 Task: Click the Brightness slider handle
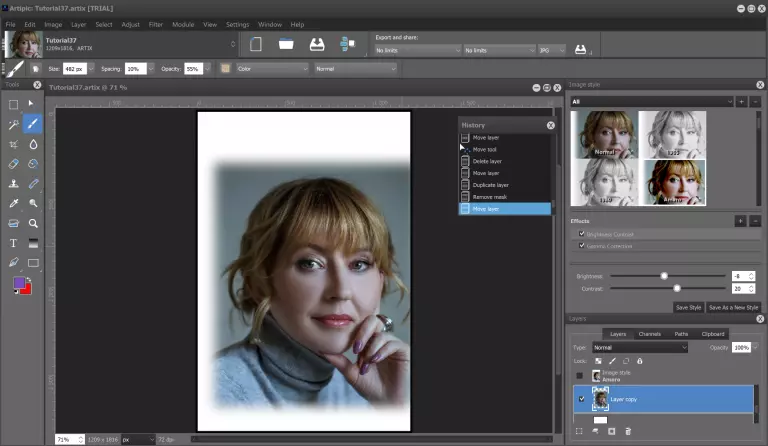click(663, 275)
